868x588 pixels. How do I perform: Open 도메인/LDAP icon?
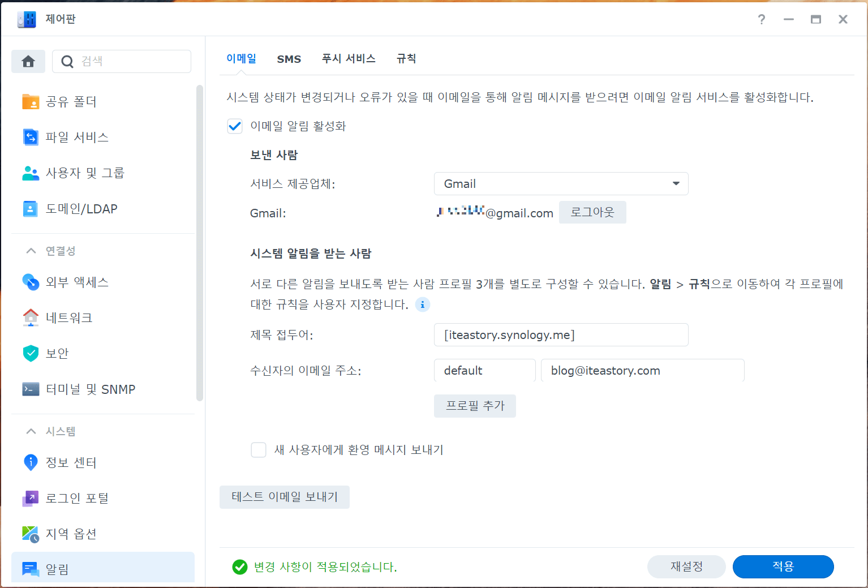pyautogui.click(x=31, y=209)
